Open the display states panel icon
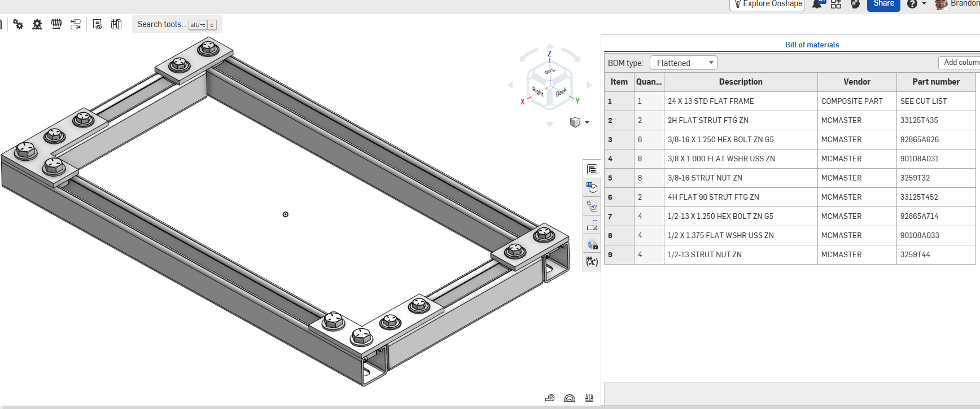The height and width of the screenshot is (409, 980). pyautogui.click(x=592, y=225)
